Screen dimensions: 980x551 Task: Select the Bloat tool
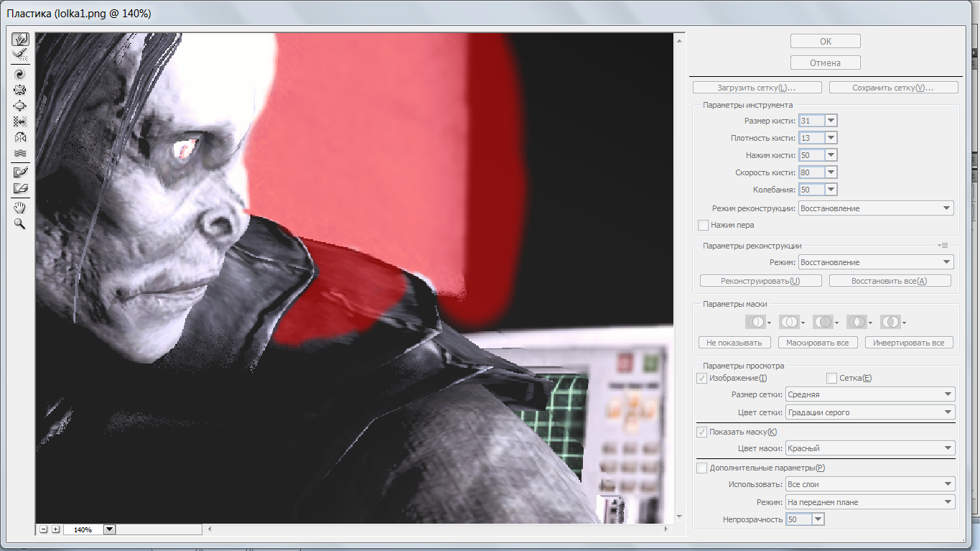point(20,105)
